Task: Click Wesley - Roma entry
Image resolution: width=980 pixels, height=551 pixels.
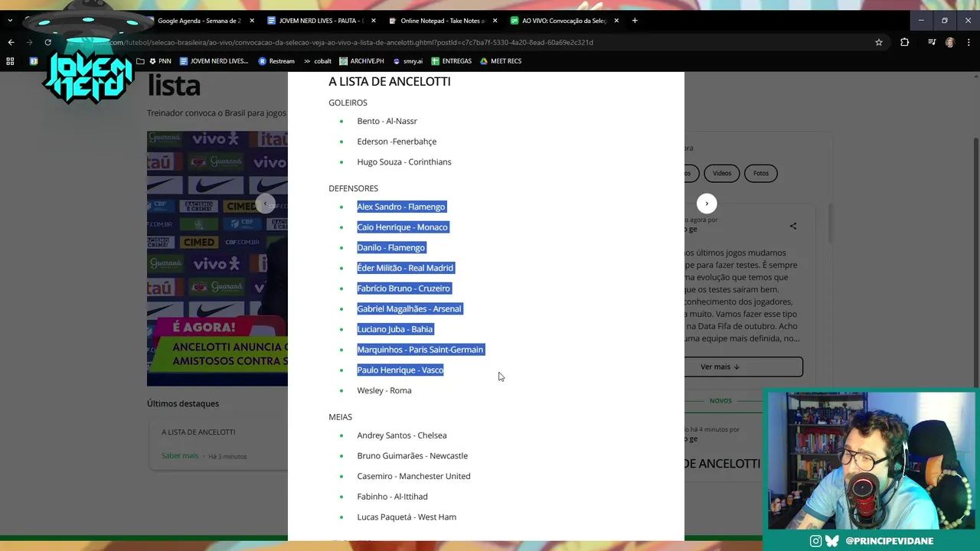Action: pyautogui.click(x=384, y=390)
